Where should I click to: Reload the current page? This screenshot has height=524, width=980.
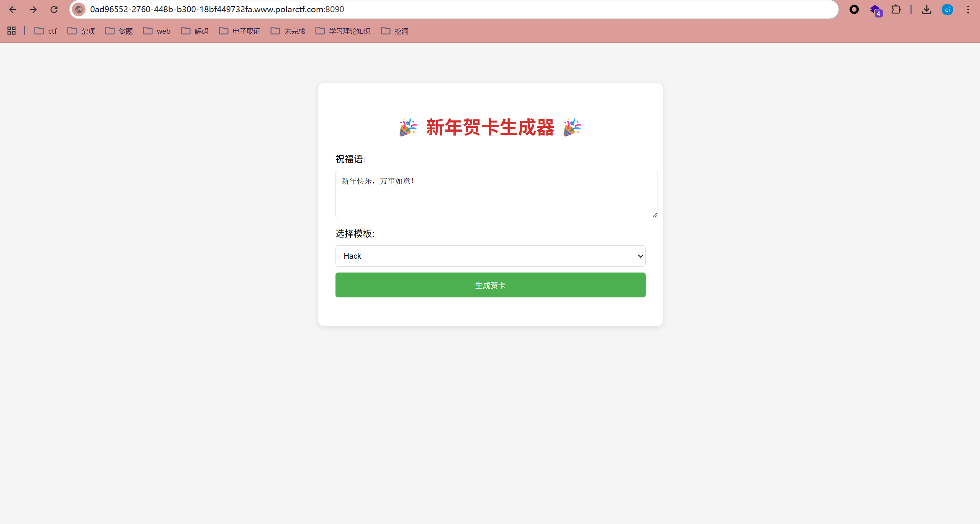coord(54,10)
